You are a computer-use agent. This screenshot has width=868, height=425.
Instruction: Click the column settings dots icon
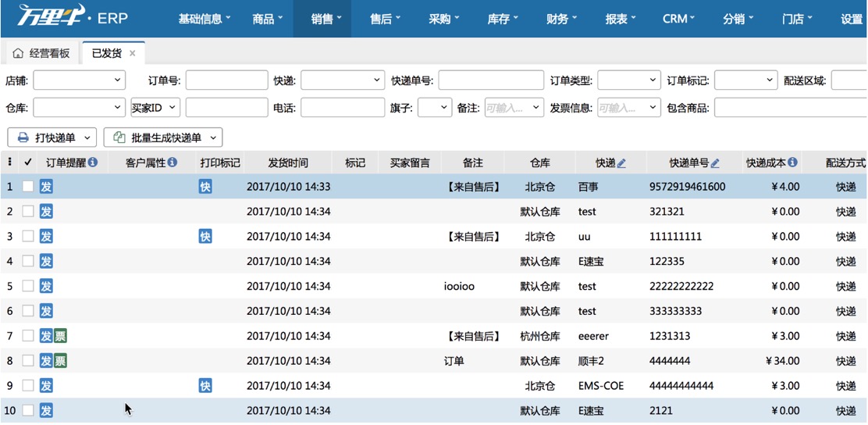[x=9, y=162]
